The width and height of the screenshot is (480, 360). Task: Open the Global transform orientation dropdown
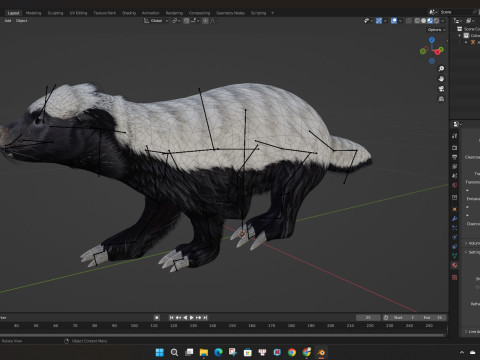156,21
